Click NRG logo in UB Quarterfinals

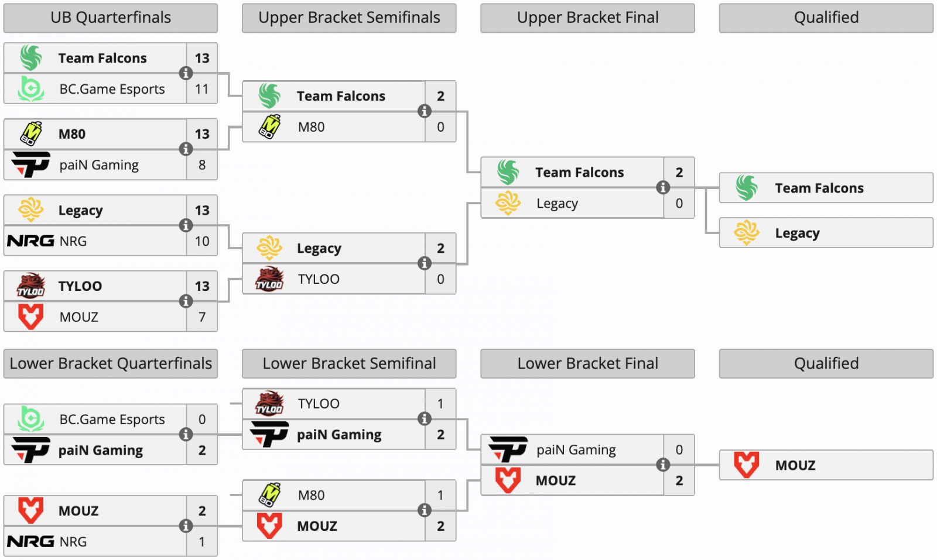tap(30, 241)
